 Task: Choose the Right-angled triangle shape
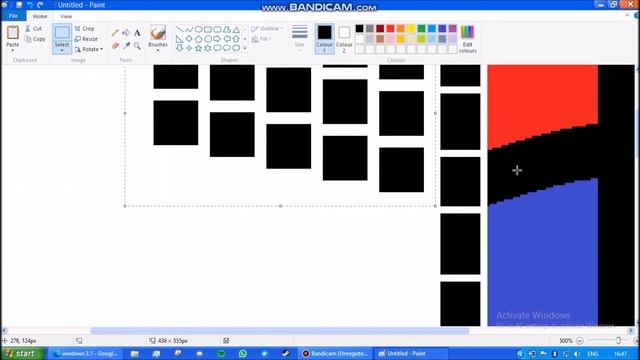(x=179, y=39)
